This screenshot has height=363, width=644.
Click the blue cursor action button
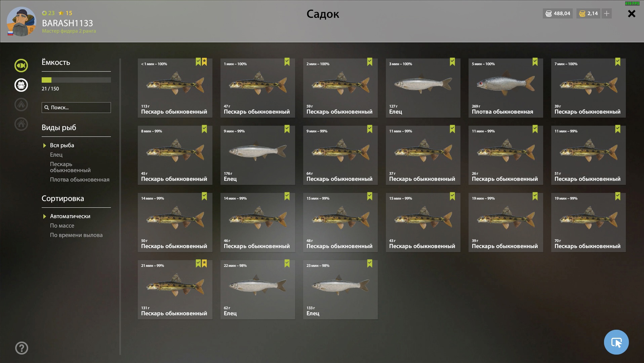coord(616,342)
